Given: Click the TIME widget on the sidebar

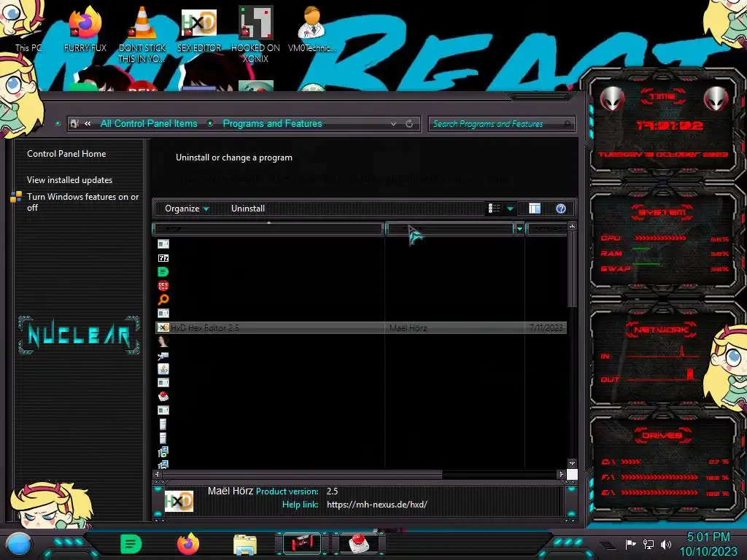Looking at the screenshot, I should 664,125.
